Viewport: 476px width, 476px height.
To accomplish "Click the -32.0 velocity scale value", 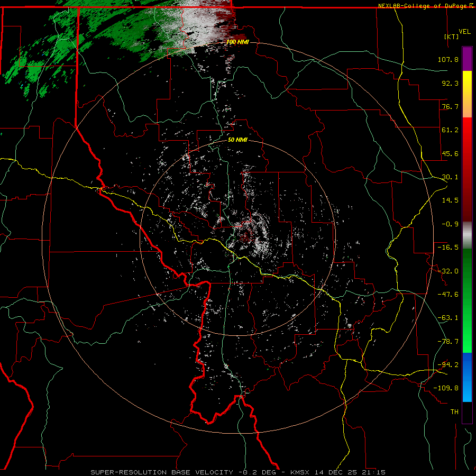I will point(448,271).
